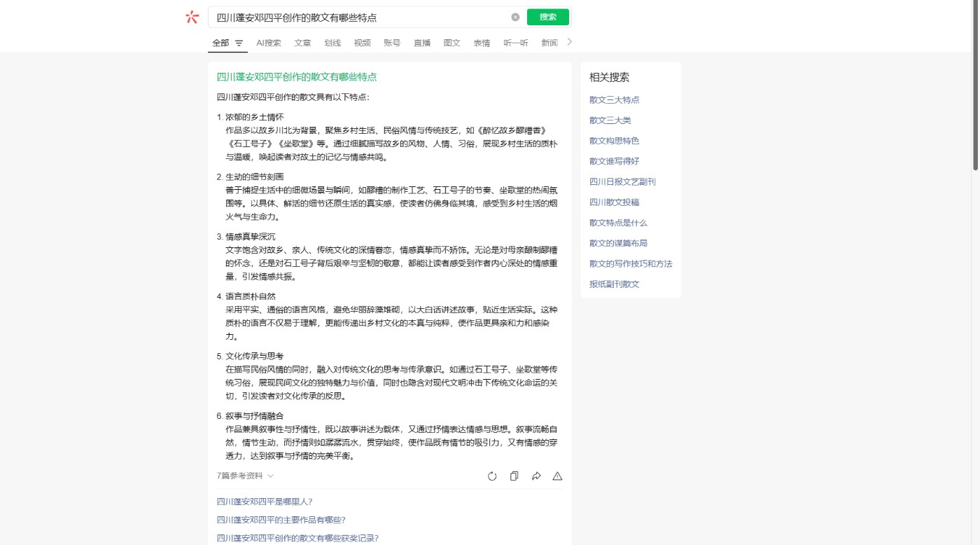Go to the 听一听 tab
This screenshot has height=545, width=980.
[x=516, y=43]
